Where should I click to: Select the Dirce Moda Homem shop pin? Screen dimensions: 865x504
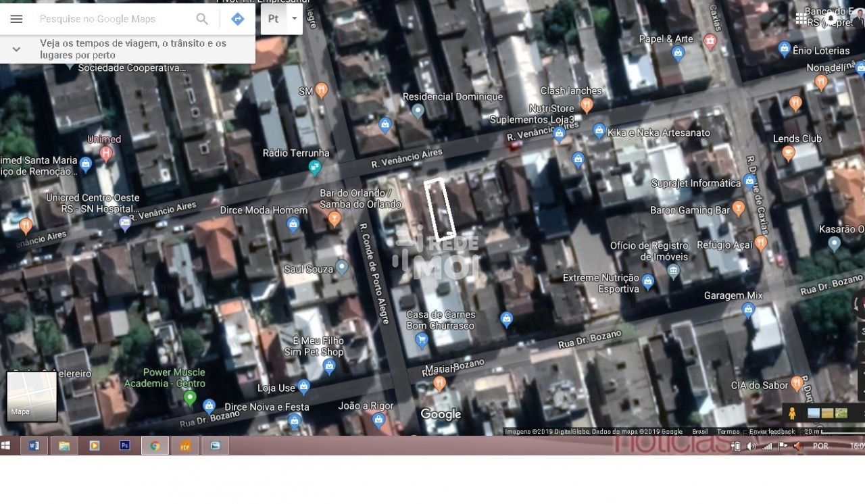pos(293,225)
